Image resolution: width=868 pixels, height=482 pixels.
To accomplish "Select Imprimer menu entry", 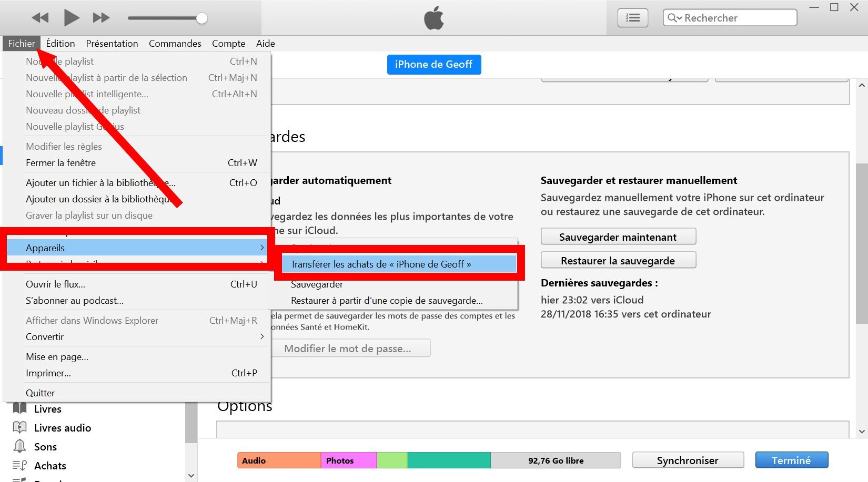I will tap(138, 373).
